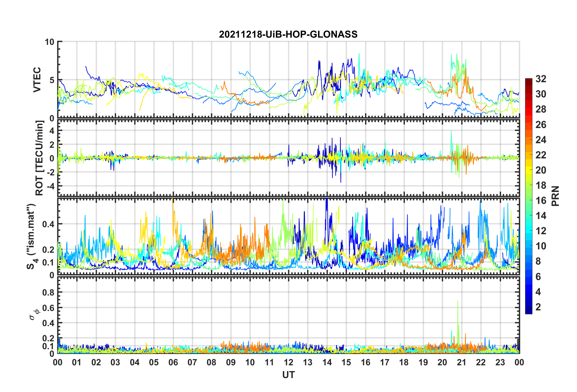Select colorbar tick label 32
This screenshot has width=577, height=392.
coord(541,79)
